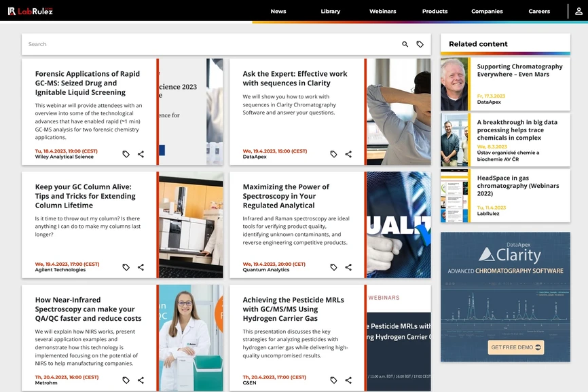
Task: Click tag icon on Pesticide MRLs card
Action: click(334, 380)
